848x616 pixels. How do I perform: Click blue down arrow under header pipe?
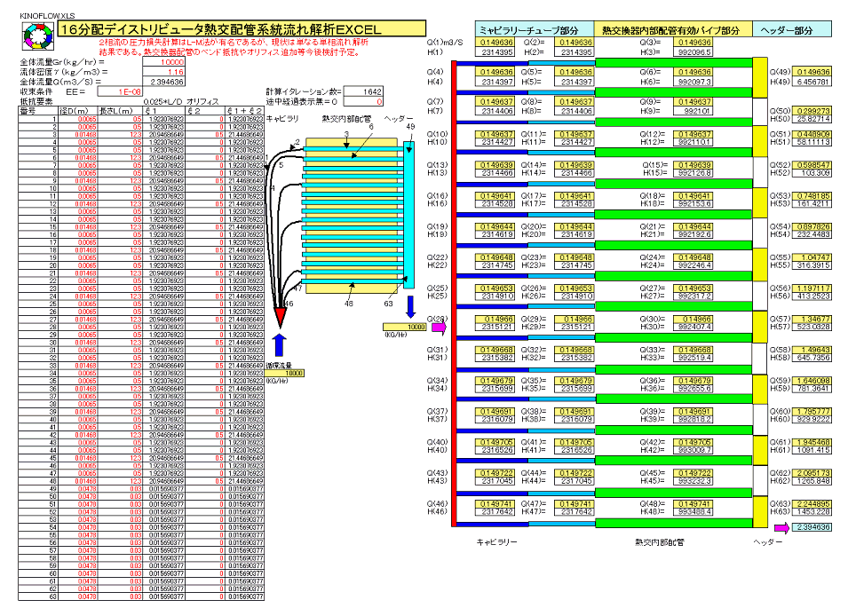pyautogui.click(x=410, y=307)
